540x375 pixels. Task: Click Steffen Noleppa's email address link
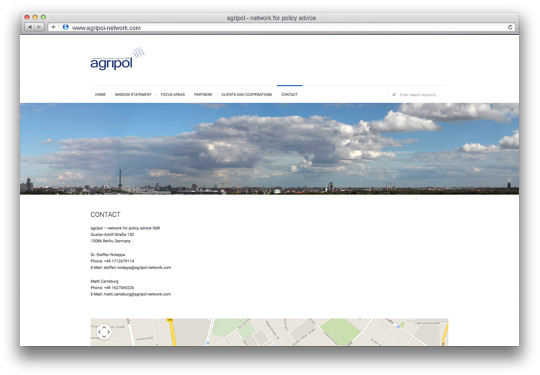tap(137, 268)
